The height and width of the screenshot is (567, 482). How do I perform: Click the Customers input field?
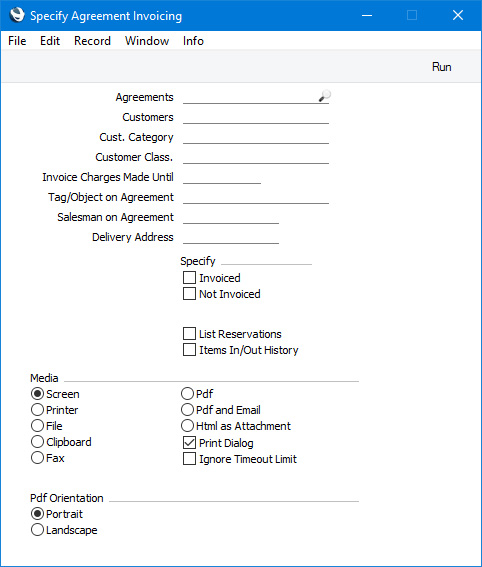coord(256,117)
